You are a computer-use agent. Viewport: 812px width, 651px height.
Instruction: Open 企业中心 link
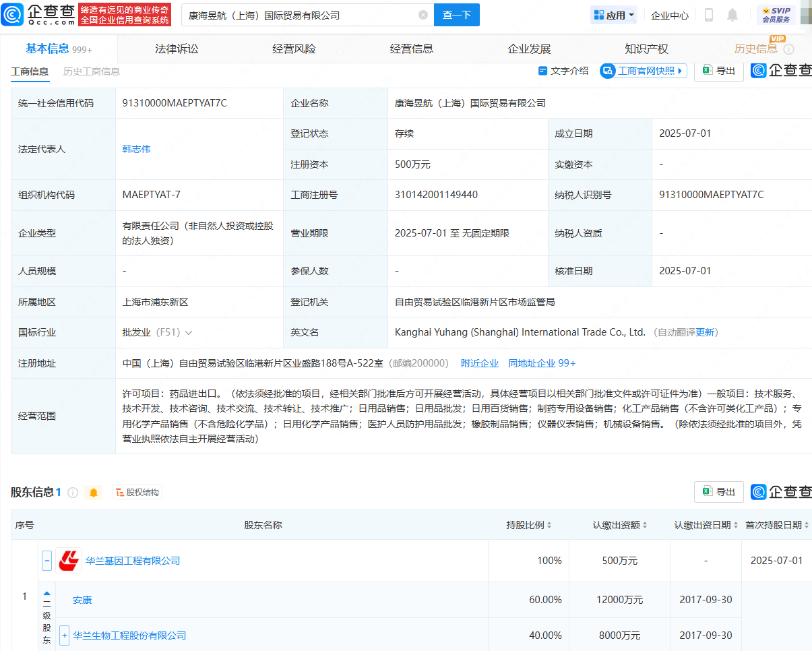[670, 15]
